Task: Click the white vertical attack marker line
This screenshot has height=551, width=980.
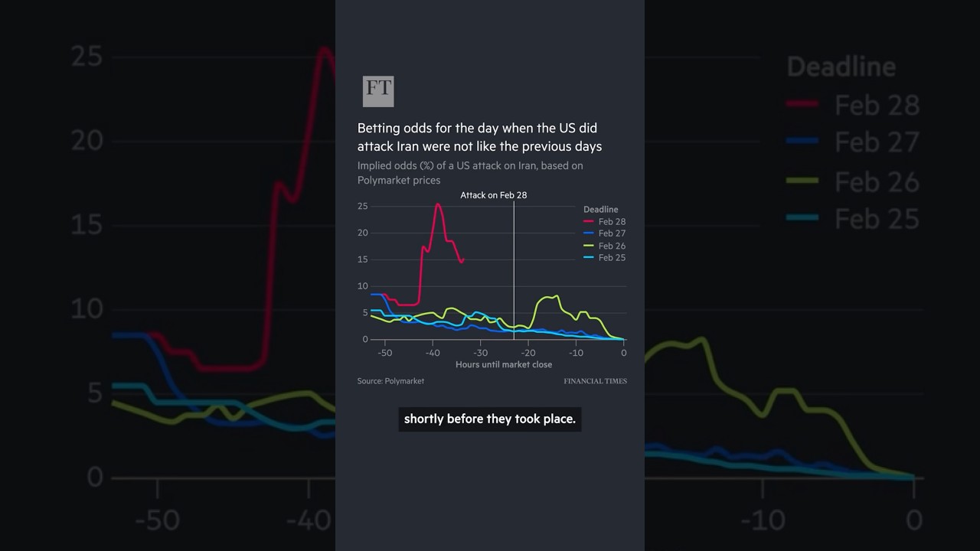Action: coord(514,268)
